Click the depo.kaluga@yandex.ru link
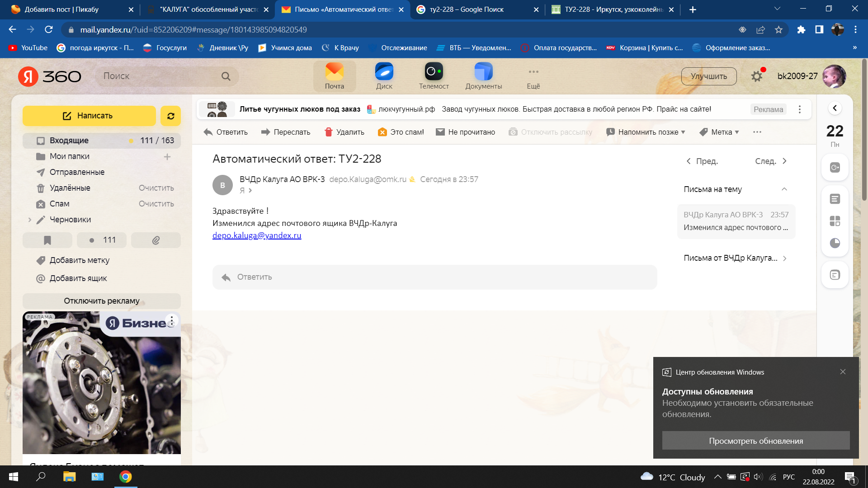 click(x=257, y=235)
